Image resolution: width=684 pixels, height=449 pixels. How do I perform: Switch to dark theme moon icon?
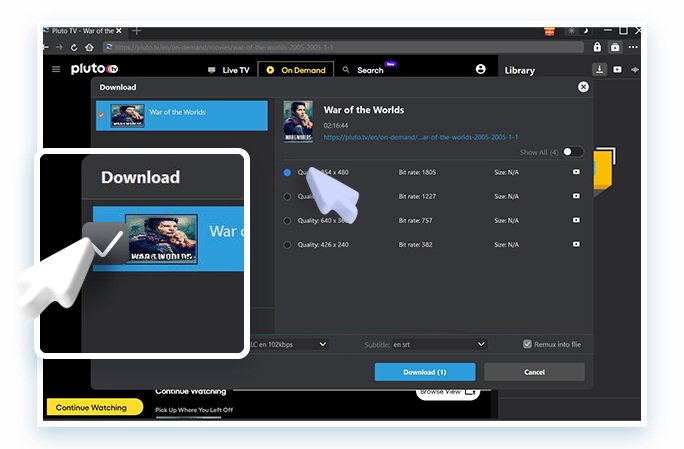click(x=585, y=31)
